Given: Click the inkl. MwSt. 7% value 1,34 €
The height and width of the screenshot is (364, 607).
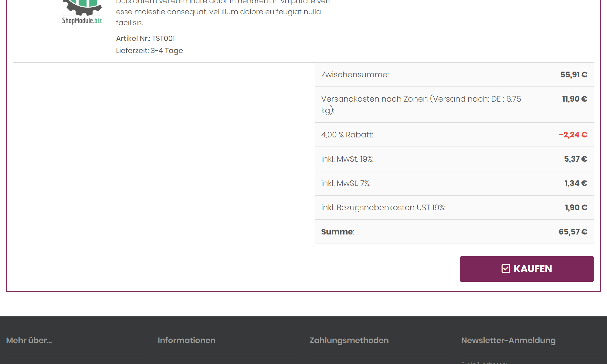Looking at the screenshot, I should coord(576,183).
